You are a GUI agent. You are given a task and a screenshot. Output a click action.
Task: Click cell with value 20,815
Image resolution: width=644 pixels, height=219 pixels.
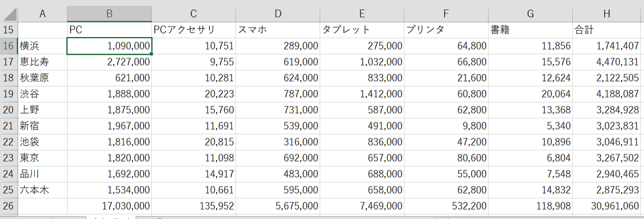(194, 142)
